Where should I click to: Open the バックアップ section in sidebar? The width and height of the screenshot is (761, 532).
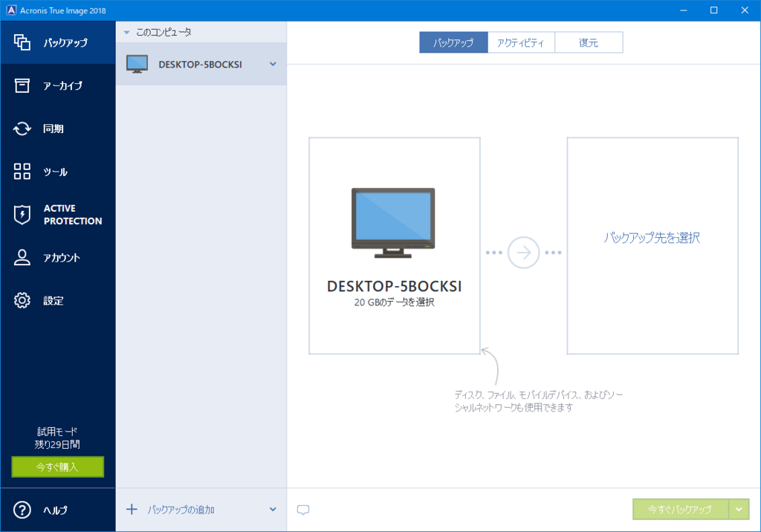point(58,42)
